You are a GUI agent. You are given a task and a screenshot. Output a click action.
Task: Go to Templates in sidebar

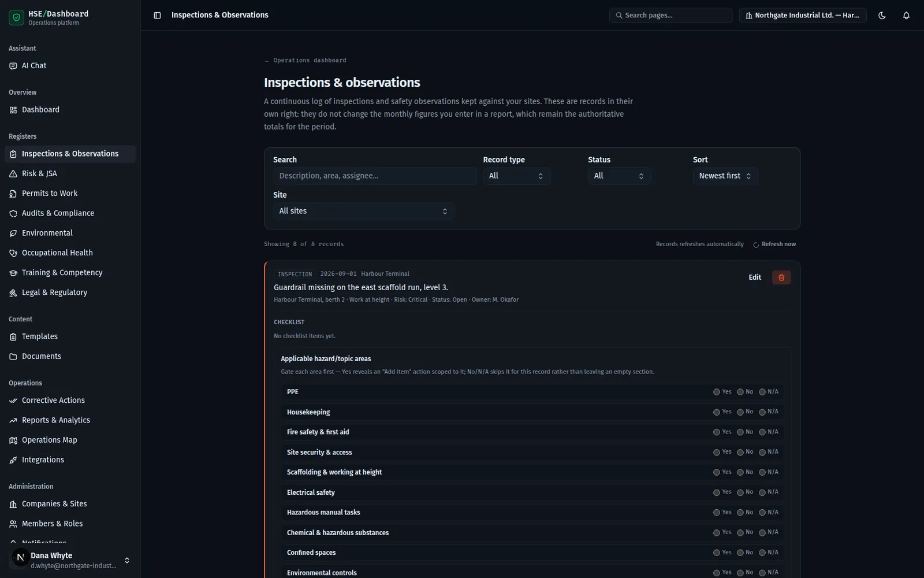coord(70,336)
